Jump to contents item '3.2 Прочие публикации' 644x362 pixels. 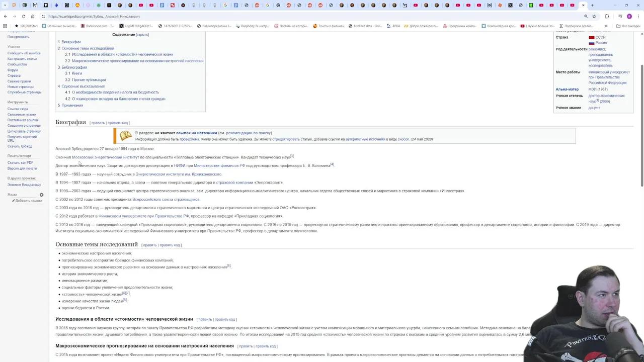pos(85,80)
